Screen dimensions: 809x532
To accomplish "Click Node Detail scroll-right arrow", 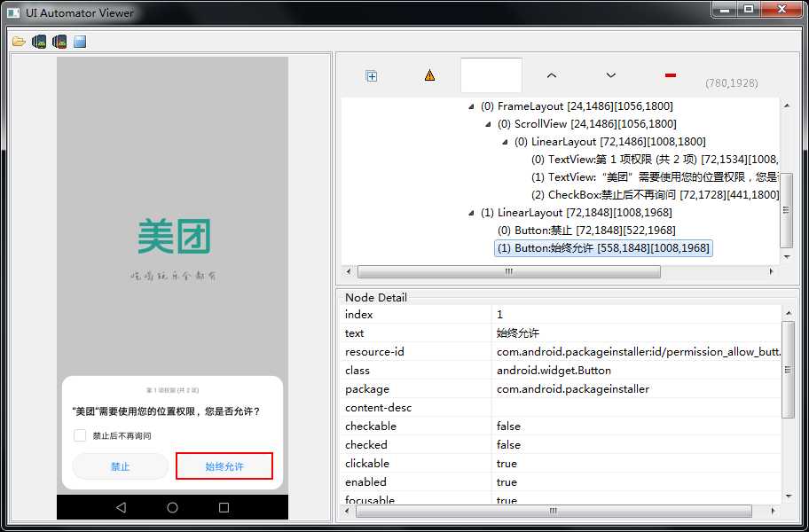I will tap(773, 511).
